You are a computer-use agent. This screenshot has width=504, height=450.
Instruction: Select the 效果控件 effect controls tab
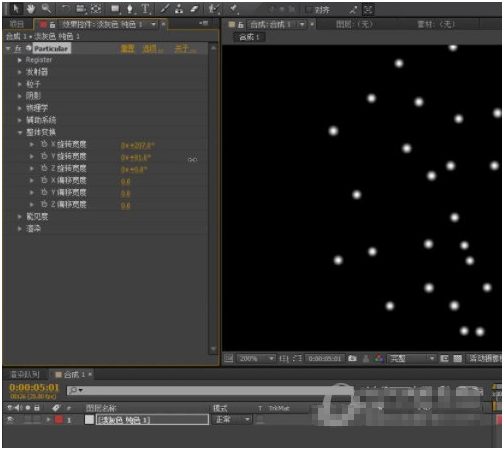pyautogui.click(x=102, y=24)
